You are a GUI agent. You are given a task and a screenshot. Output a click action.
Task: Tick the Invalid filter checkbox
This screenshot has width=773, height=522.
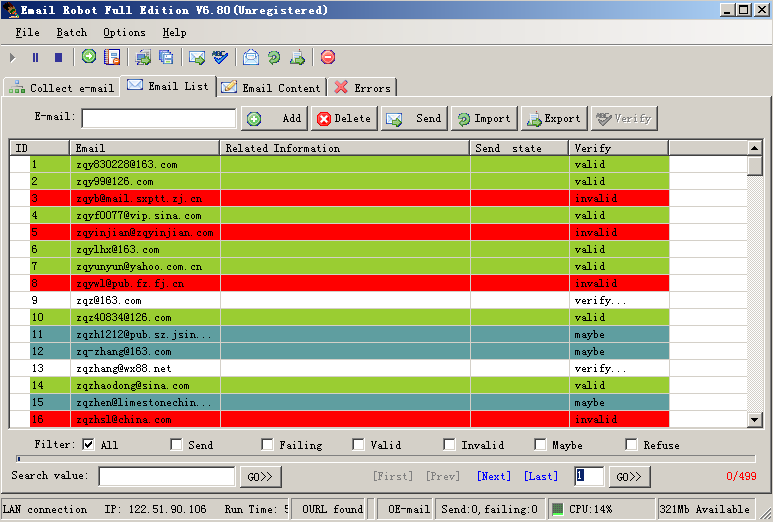pyautogui.click(x=449, y=445)
